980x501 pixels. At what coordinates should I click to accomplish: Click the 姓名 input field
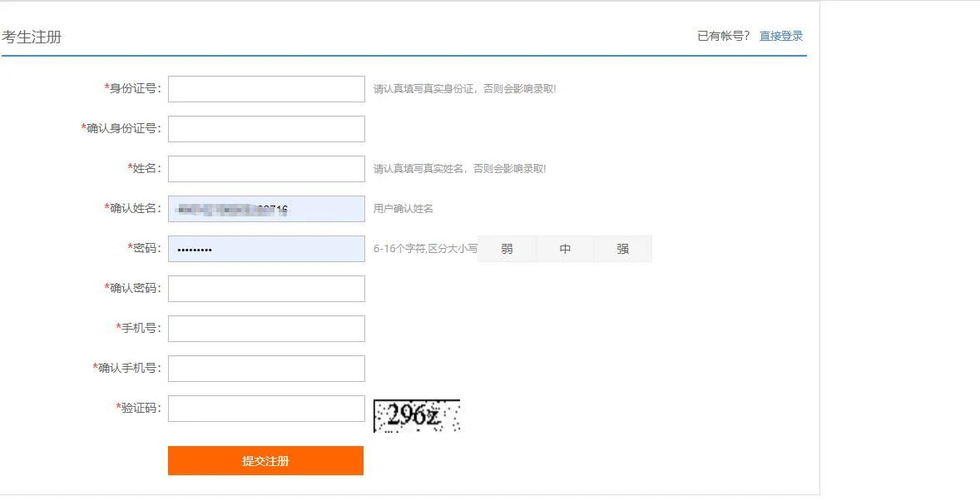(x=266, y=169)
